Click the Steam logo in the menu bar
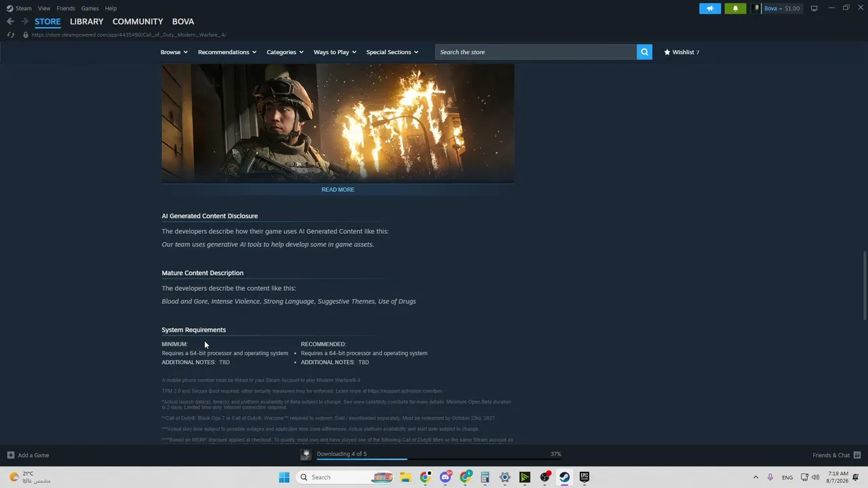 [9, 8]
